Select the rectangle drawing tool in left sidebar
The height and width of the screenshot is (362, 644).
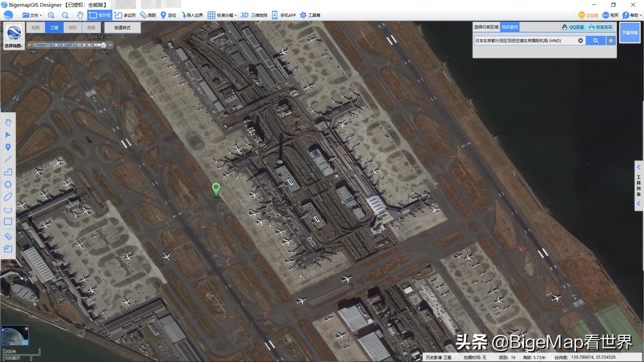pyautogui.click(x=8, y=222)
